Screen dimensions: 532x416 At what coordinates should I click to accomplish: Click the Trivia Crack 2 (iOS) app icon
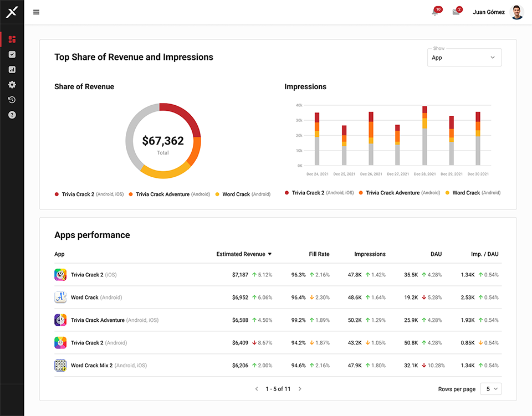60,275
